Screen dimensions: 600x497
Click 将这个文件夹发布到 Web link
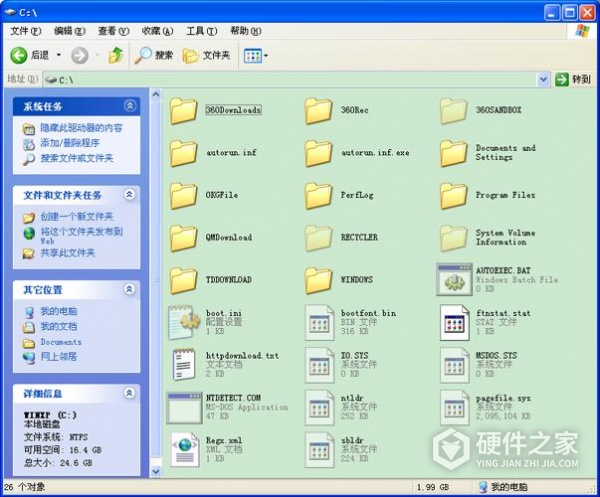pyautogui.click(x=82, y=236)
